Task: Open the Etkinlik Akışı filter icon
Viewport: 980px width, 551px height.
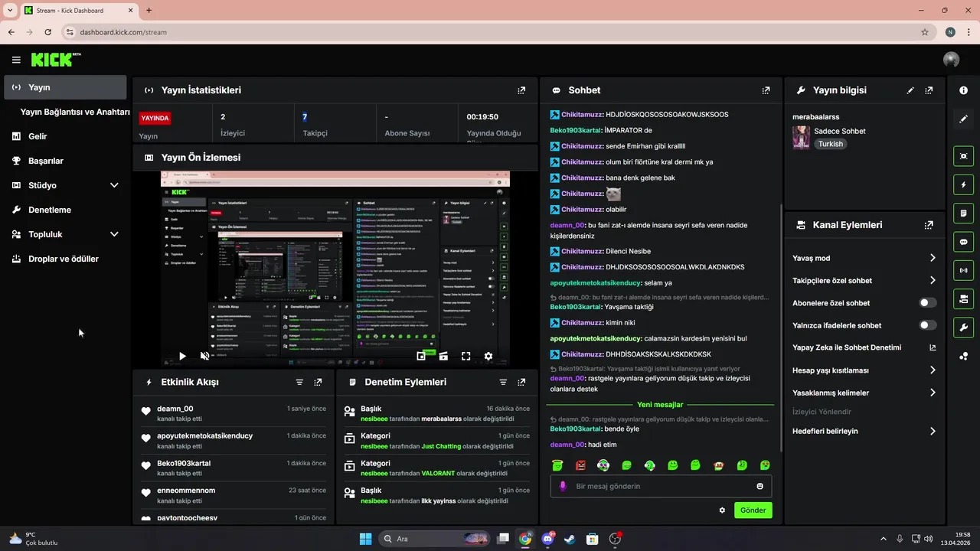Action: (299, 382)
